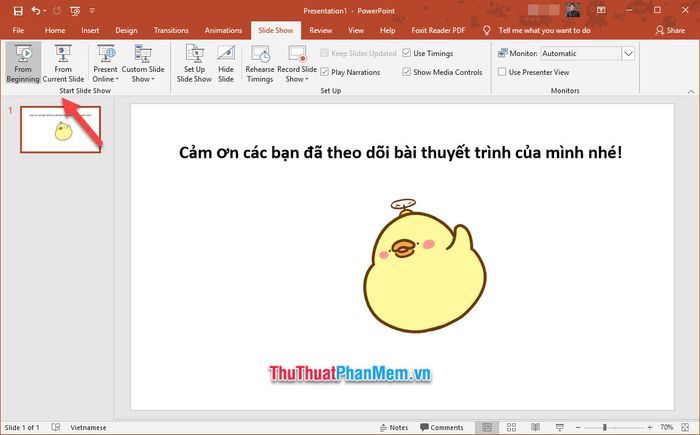This screenshot has height=435, width=700.
Task: Uncheck the Play Narrations checkbox
Action: [326, 72]
